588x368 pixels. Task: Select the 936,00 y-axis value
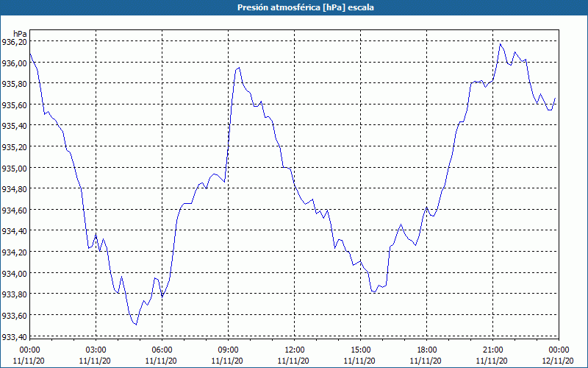click(14, 63)
